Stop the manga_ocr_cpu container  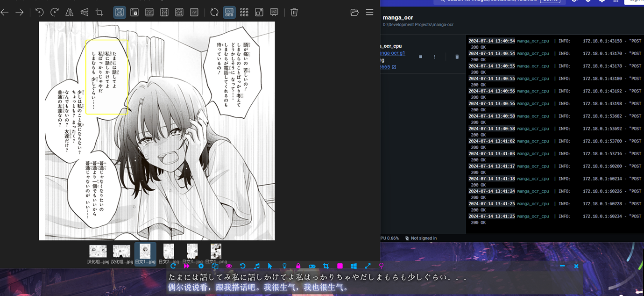pyautogui.click(x=421, y=57)
